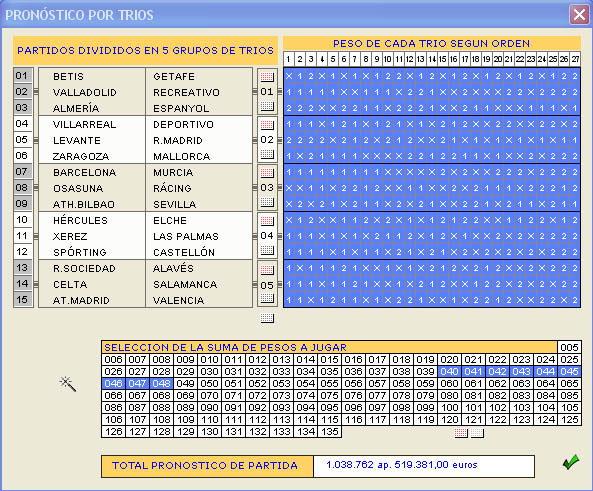The image size is (593, 491).
Task: Click the BETIS team name
Action: 68,77
